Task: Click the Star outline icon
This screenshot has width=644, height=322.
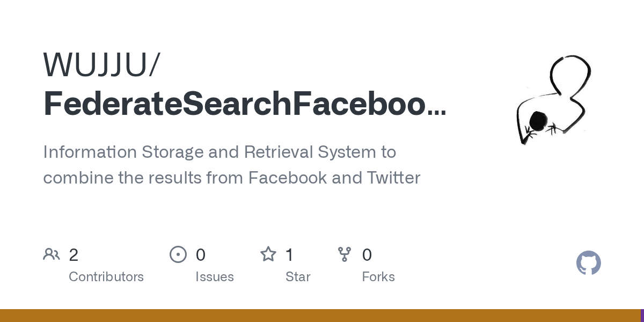Action: [268, 254]
